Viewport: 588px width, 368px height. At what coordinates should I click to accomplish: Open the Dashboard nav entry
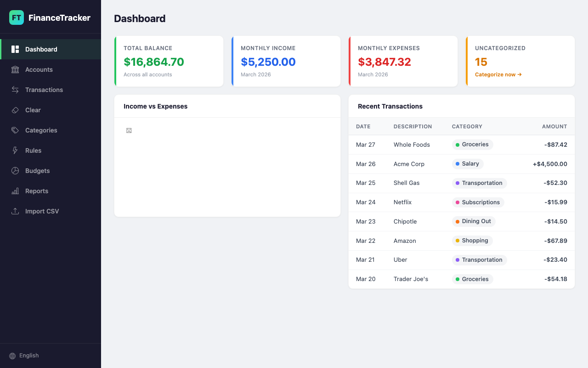point(41,49)
